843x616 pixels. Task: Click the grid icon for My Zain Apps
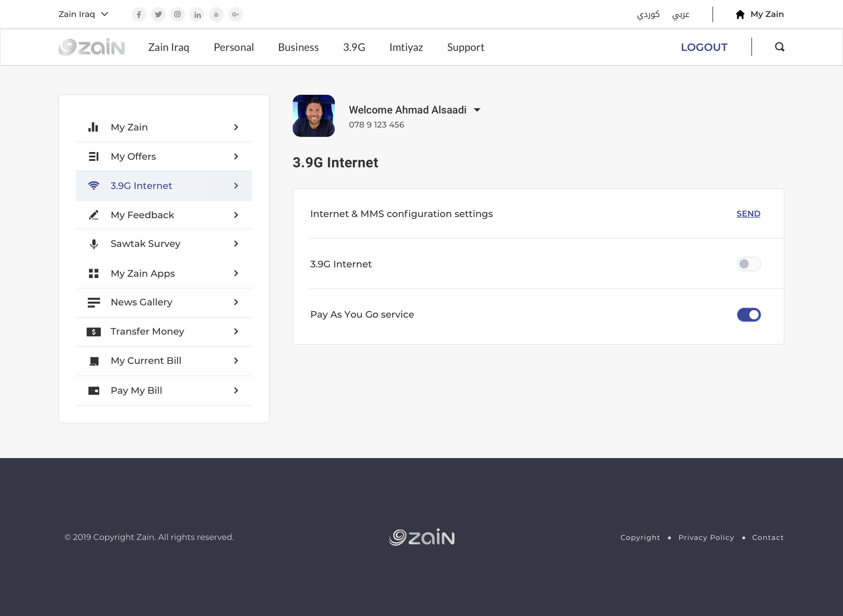[94, 273]
